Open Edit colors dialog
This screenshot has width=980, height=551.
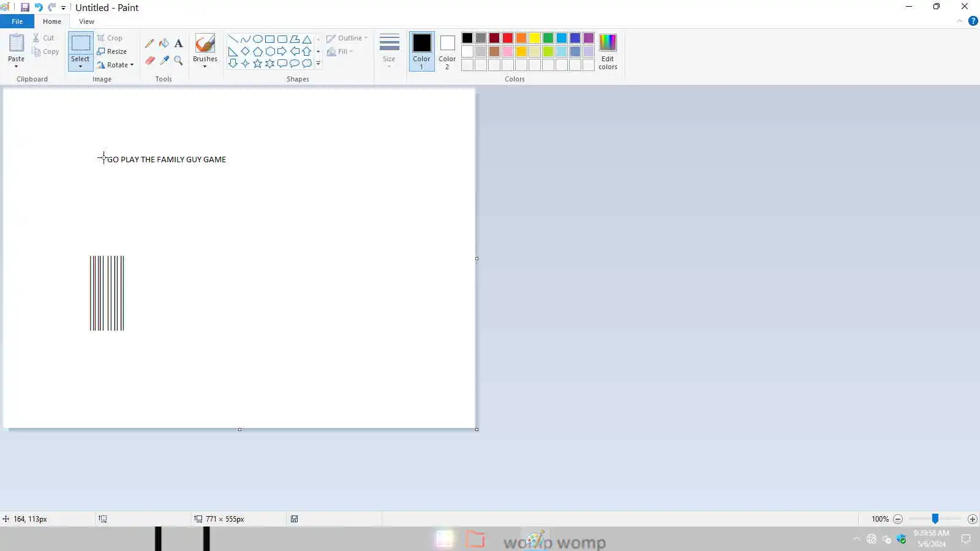tap(608, 51)
